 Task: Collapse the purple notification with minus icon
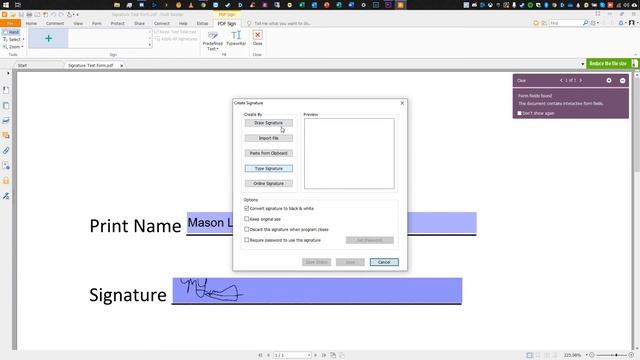pos(622,81)
